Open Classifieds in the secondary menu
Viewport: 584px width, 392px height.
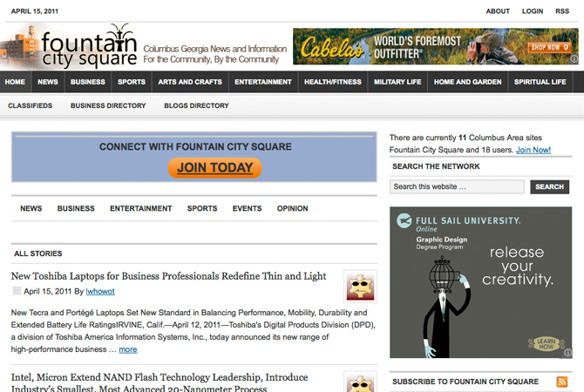click(31, 105)
